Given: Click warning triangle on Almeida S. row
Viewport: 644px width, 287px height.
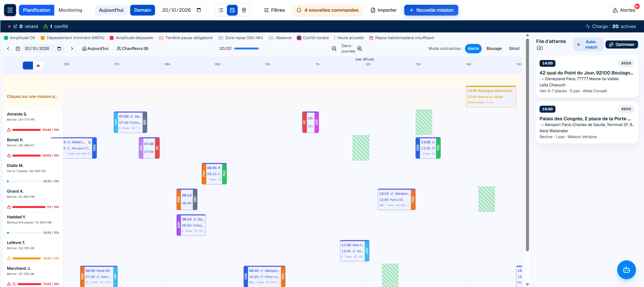Looking at the screenshot, I should tap(9, 130).
